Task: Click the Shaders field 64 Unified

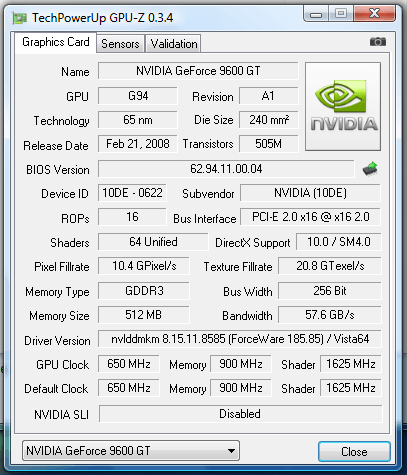Action: pos(153,242)
